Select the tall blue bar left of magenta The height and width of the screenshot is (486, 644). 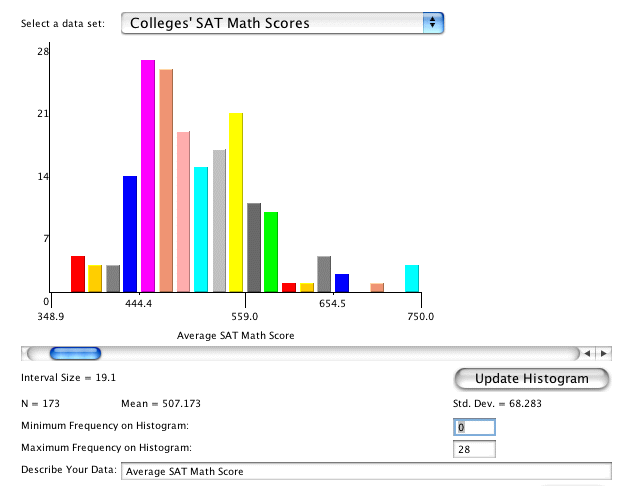(x=130, y=234)
